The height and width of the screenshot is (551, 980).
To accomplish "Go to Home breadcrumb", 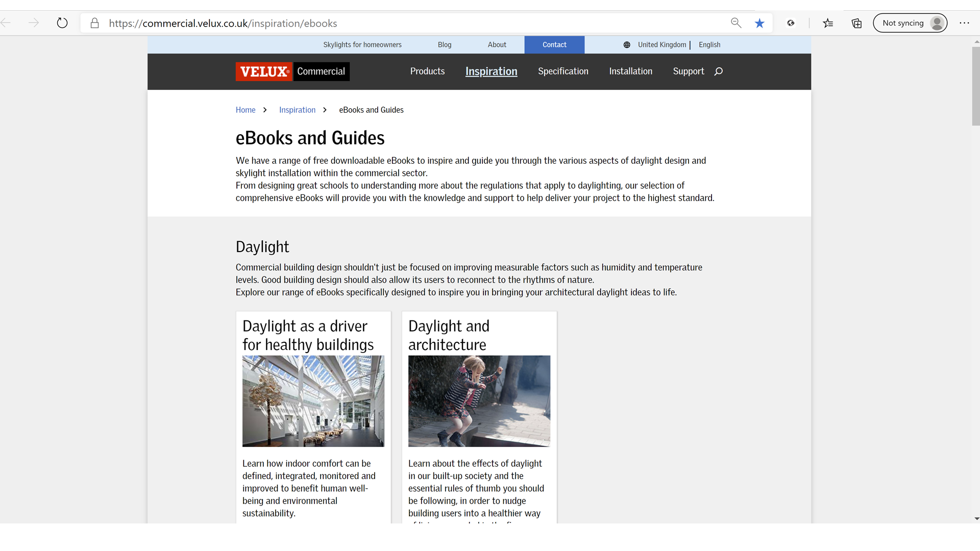I will [246, 110].
